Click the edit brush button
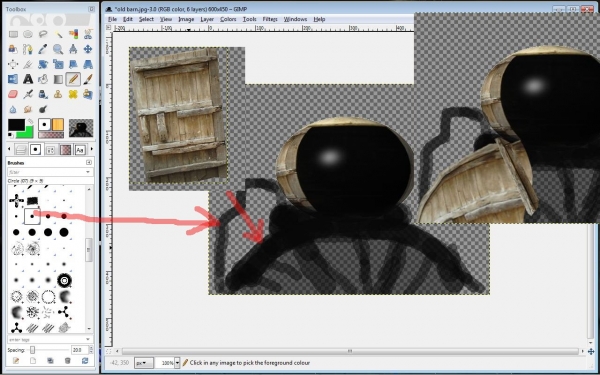 coord(16,361)
